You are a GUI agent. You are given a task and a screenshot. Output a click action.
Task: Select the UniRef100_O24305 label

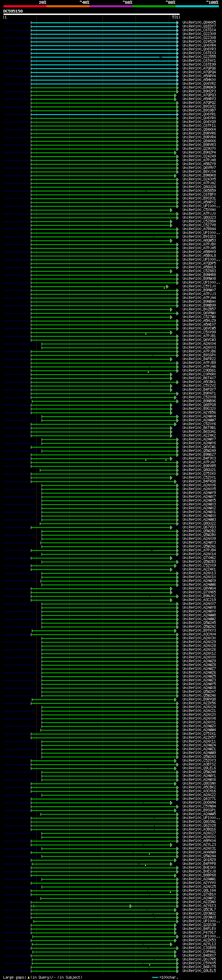pos(199,179)
